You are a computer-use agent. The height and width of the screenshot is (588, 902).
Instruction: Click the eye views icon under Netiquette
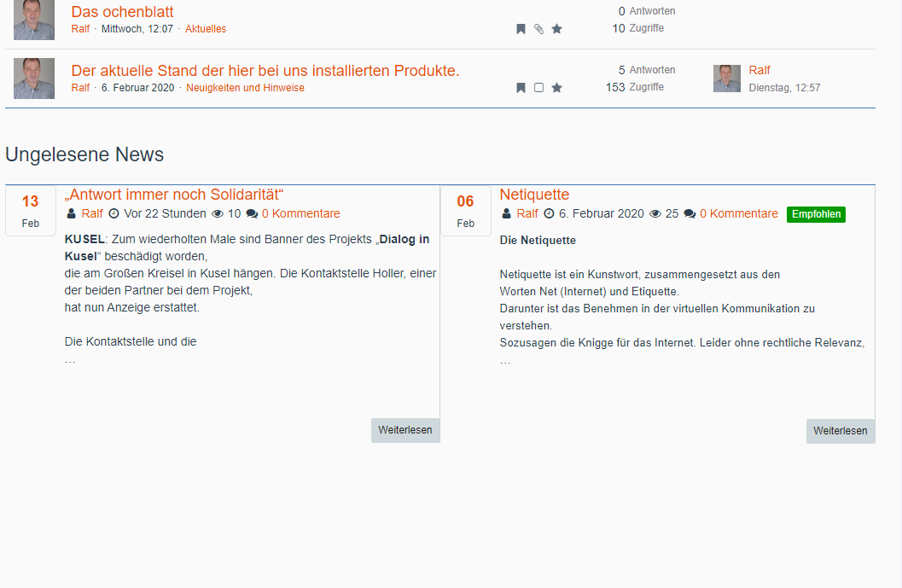pos(655,214)
